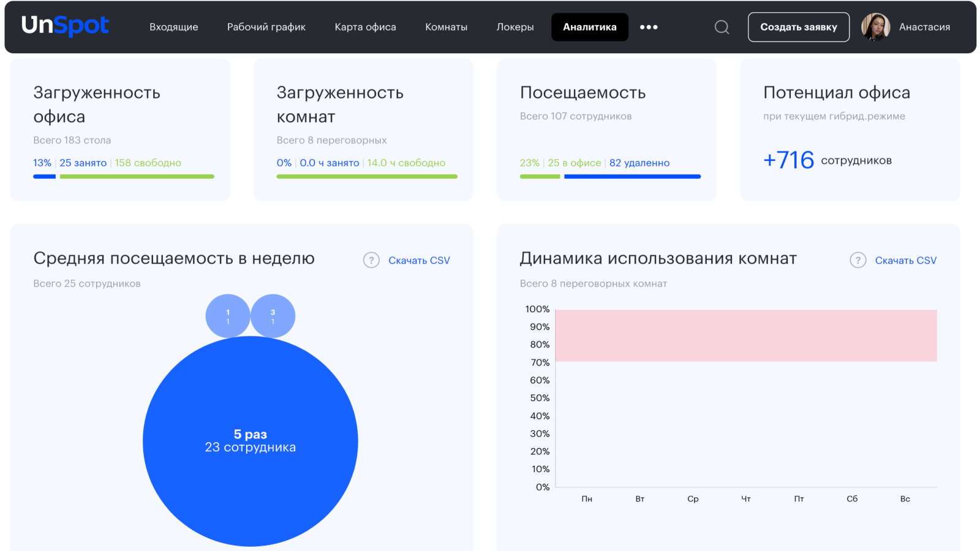Go to the Входящие section
980x551 pixels.
174,27
